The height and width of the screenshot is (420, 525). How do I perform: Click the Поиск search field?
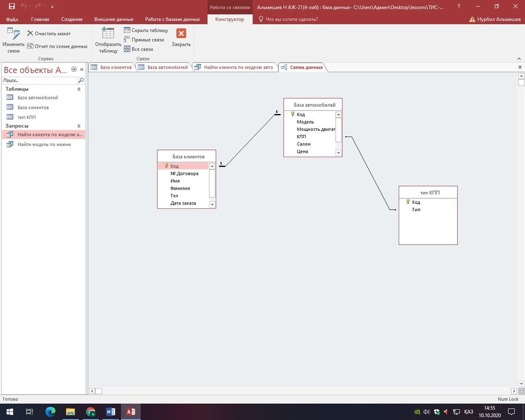point(39,80)
